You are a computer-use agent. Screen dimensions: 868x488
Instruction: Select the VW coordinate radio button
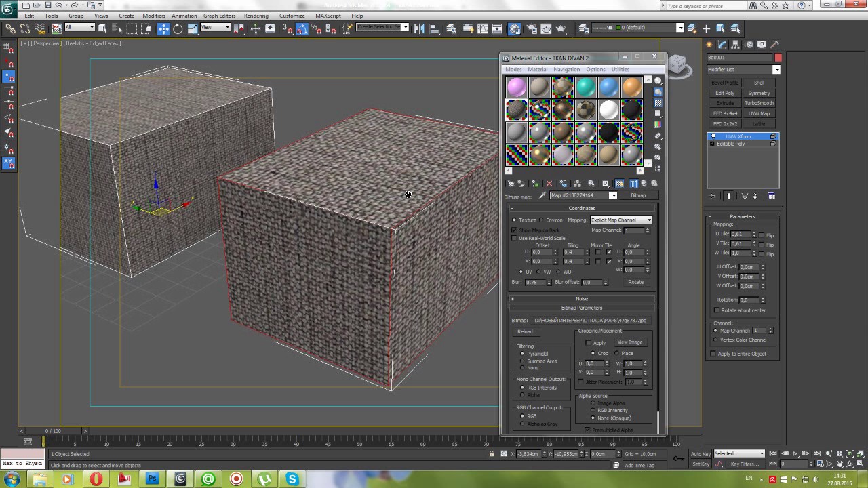pyautogui.click(x=538, y=272)
